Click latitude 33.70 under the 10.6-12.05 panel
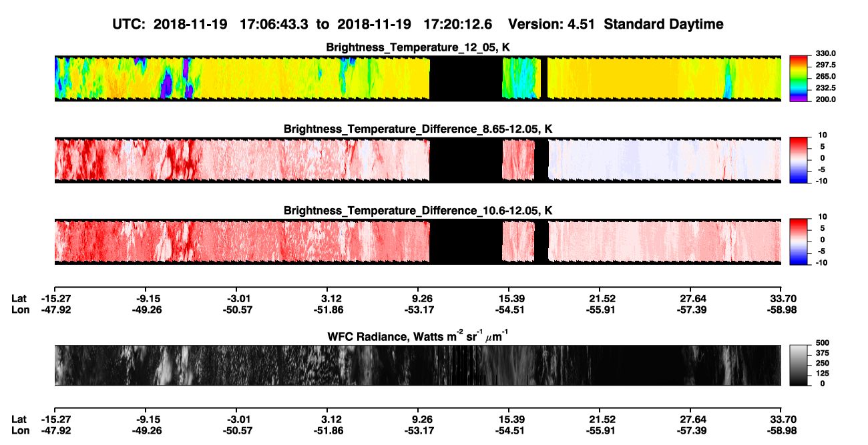 click(784, 298)
